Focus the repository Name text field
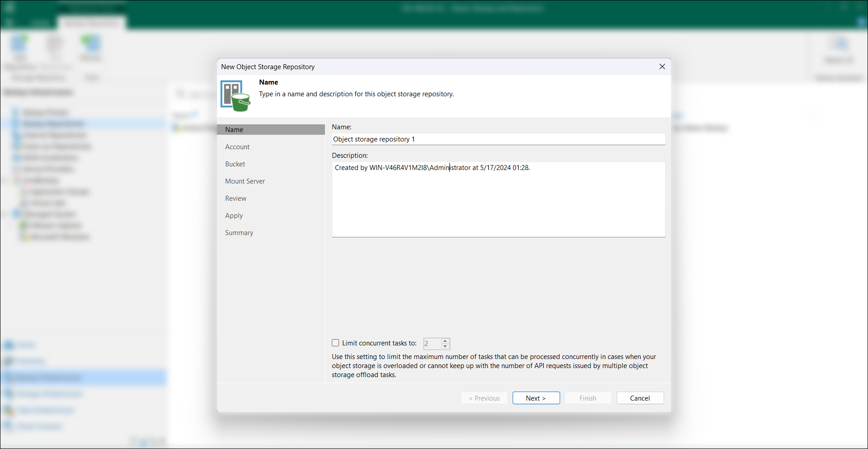 [499, 139]
